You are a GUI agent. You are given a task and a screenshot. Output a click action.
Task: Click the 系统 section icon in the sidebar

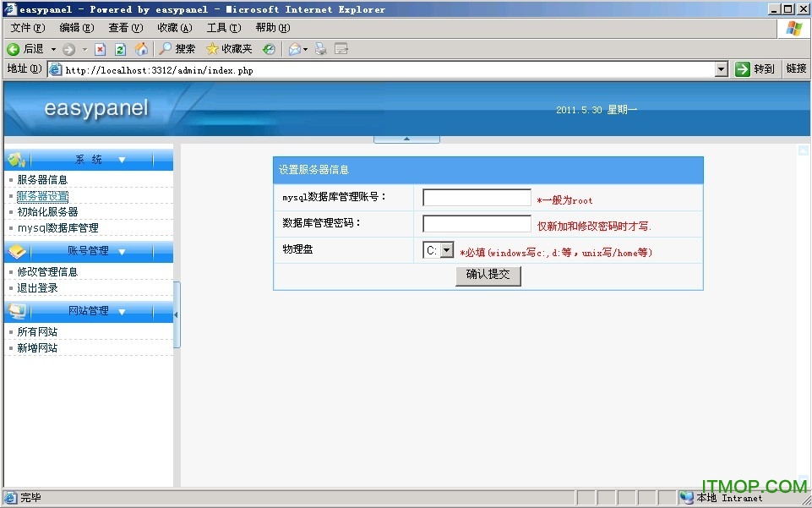point(15,158)
